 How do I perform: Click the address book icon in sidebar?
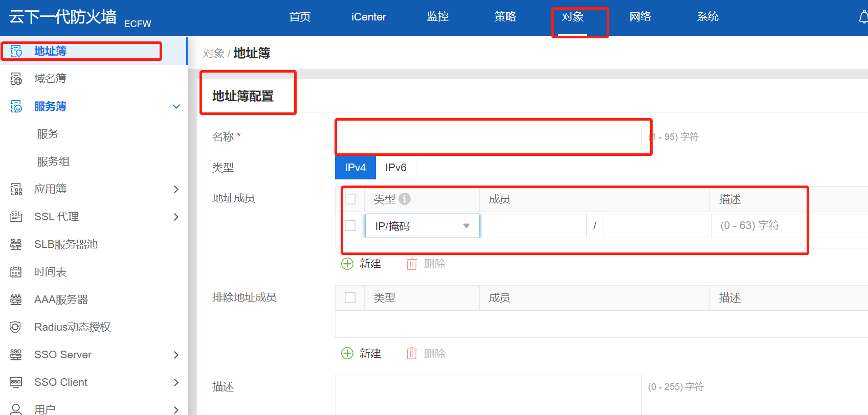[16, 51]
